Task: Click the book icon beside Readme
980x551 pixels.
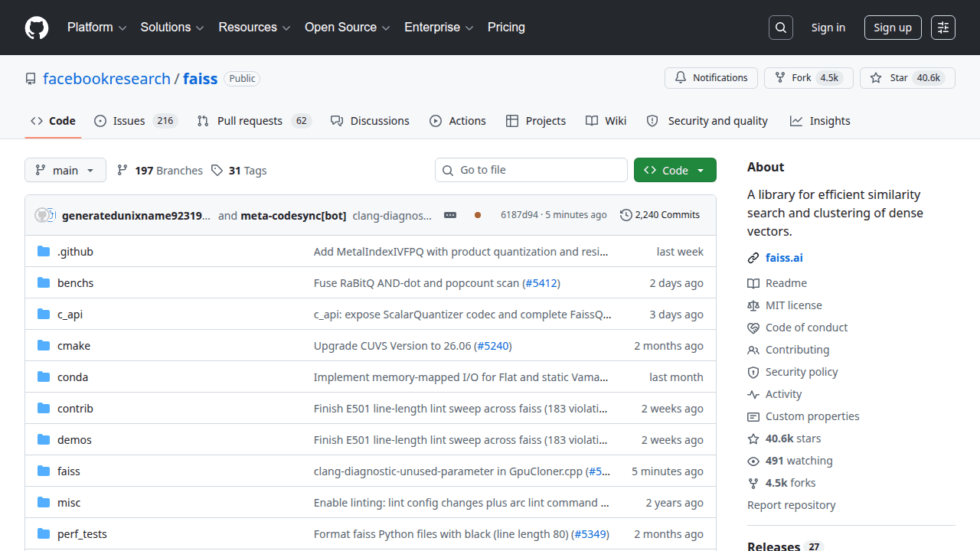Action: click(x=753, y=283)
